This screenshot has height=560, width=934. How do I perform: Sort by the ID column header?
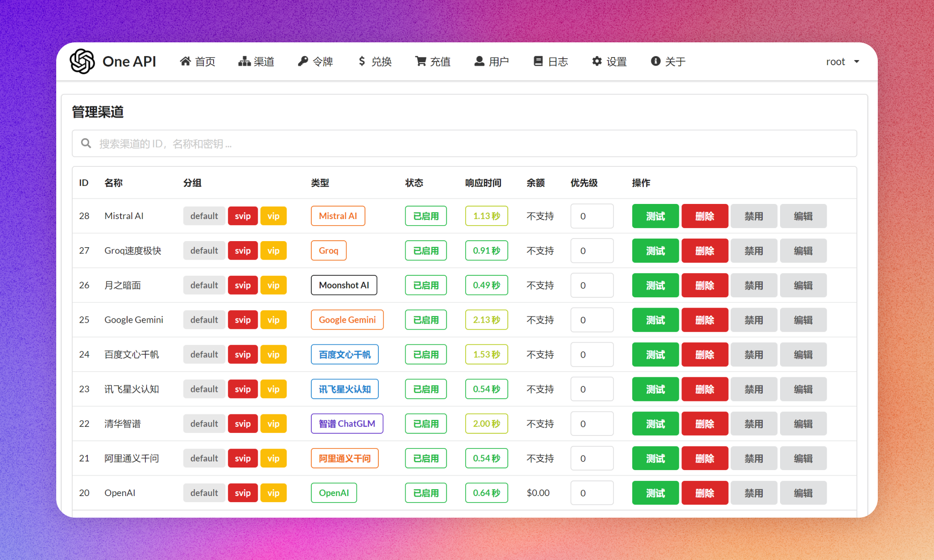83,183
